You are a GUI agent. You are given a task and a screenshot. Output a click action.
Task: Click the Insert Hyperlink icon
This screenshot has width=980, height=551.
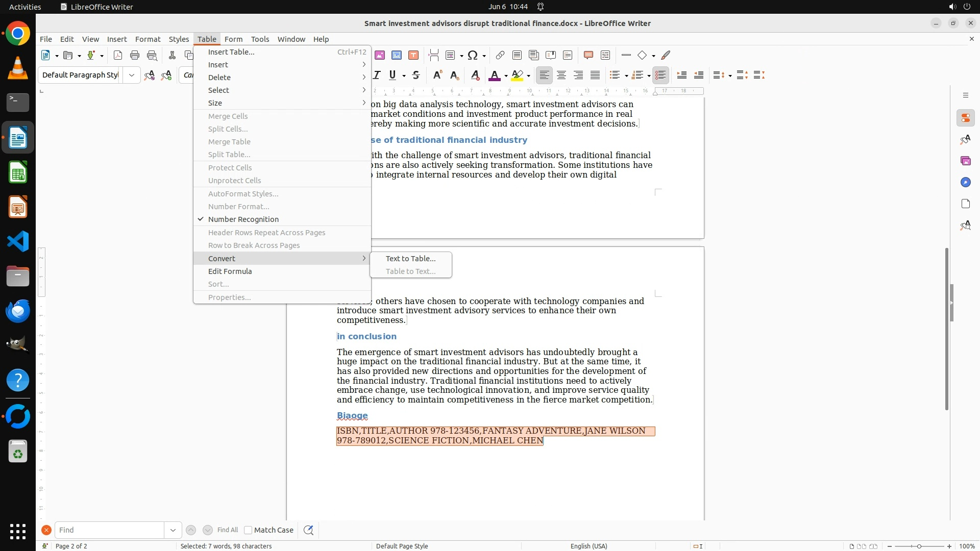click(500, 56)
